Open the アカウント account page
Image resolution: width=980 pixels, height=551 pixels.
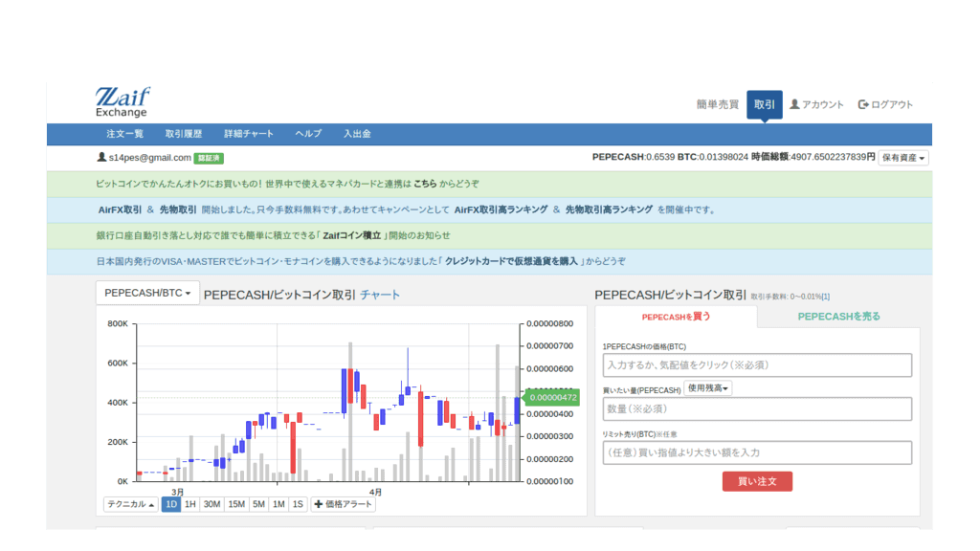[x=816, y=104]
